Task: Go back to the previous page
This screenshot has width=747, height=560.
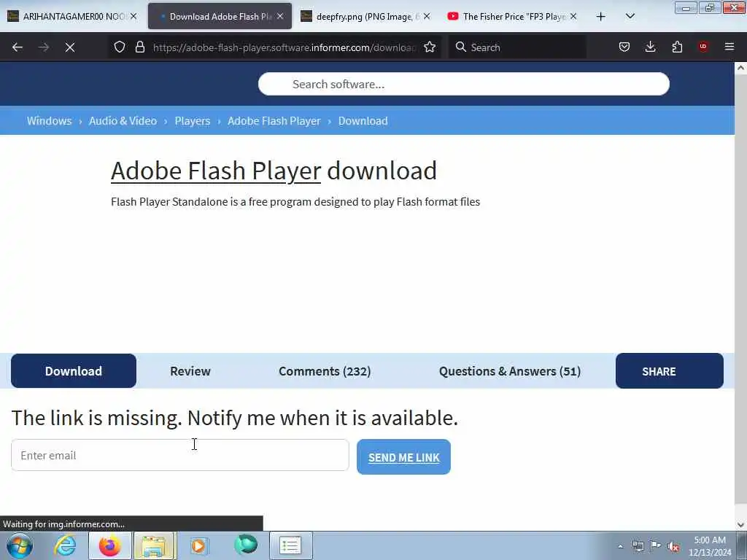Action: click(18, 47)
